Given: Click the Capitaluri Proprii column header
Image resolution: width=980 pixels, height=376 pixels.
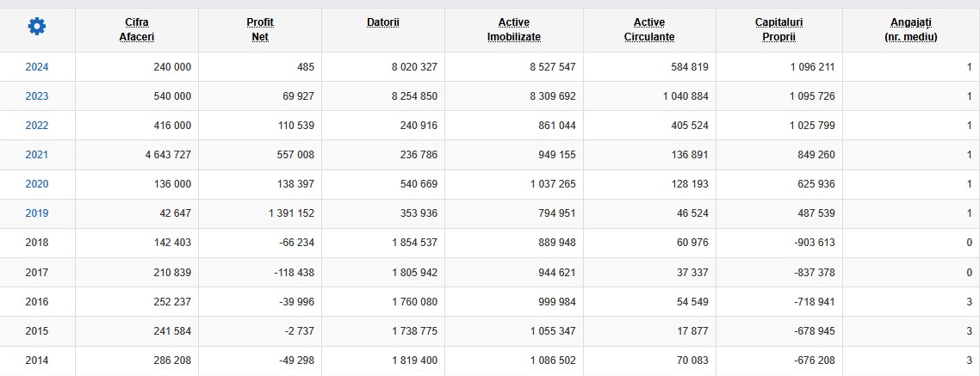Looking at the screenshot, I should pos(778,29).
